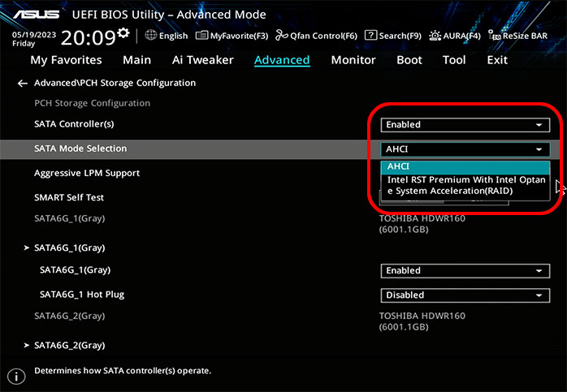
Task: Choose Intel RST Premium RAID option
Action: click(x=465, y=185)
